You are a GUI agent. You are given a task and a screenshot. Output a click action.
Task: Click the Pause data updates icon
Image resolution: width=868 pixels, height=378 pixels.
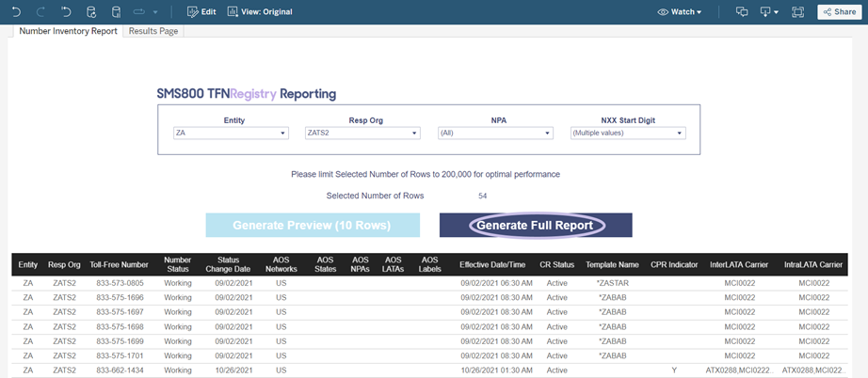click(116, 11)
